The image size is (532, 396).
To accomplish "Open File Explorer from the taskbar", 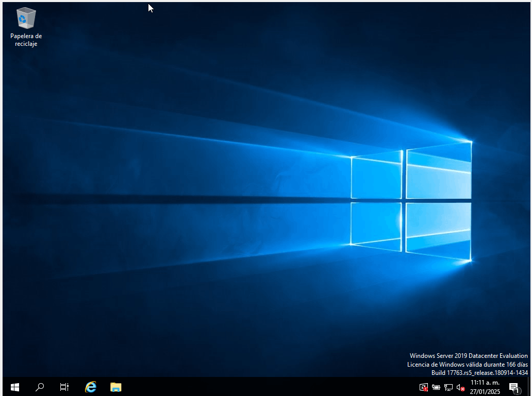I will point(115,387).
